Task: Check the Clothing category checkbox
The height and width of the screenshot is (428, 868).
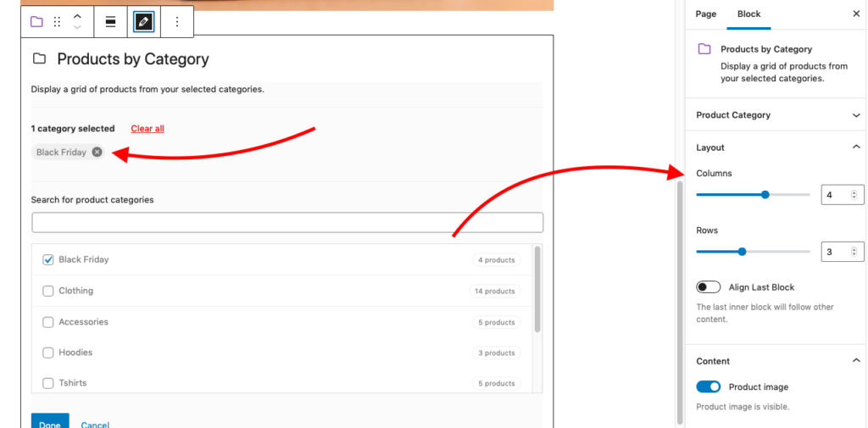Action: (48, 291)
